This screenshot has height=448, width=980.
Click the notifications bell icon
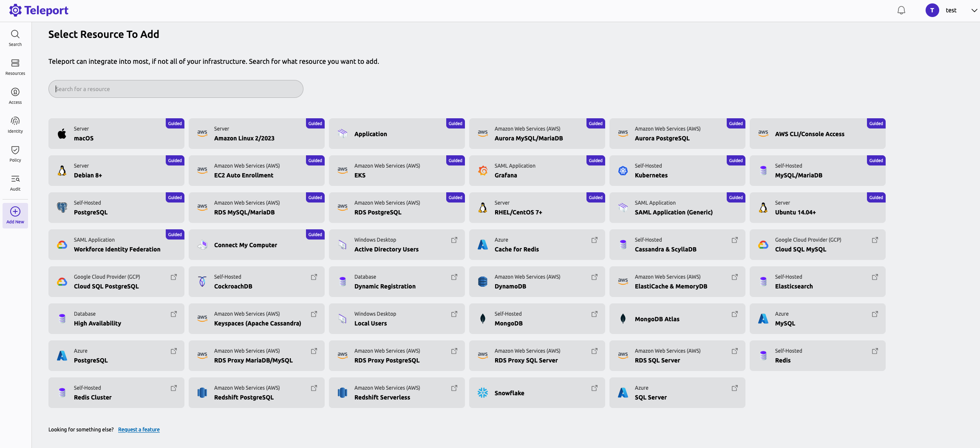[901, 10]
